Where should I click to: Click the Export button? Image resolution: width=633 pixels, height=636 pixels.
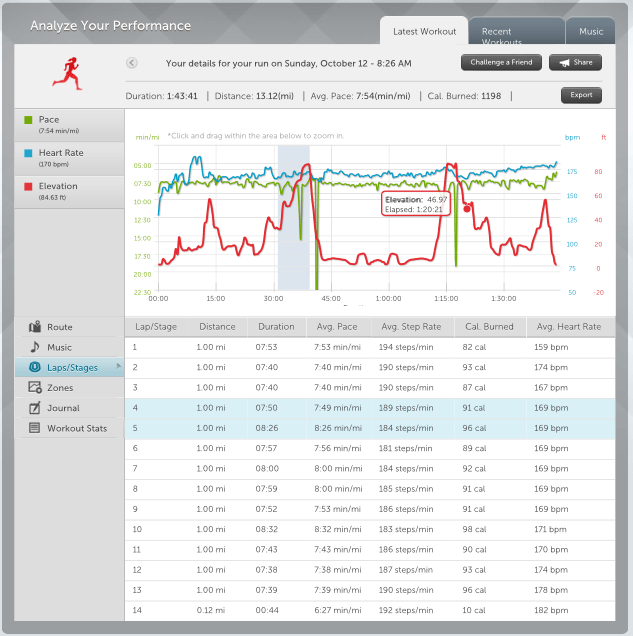coord(581,96)
